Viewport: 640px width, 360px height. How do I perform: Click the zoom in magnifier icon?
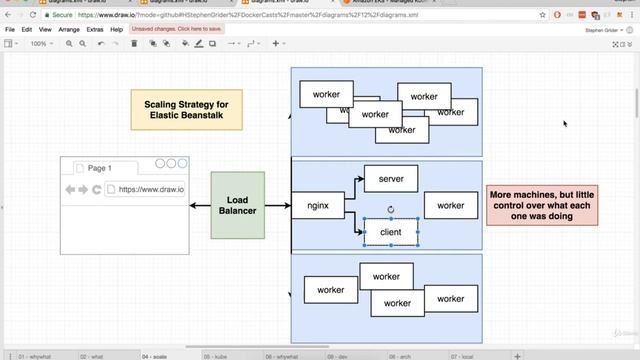pyautogui.click(x=69, y=43)
